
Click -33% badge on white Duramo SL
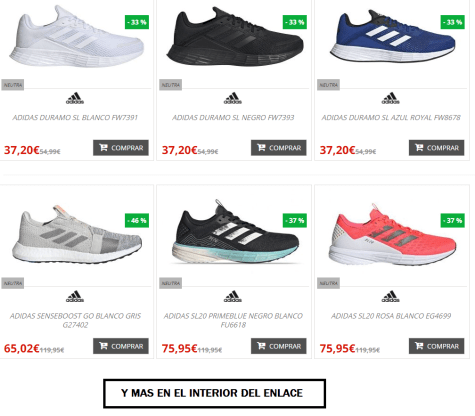tap(137, 22)
